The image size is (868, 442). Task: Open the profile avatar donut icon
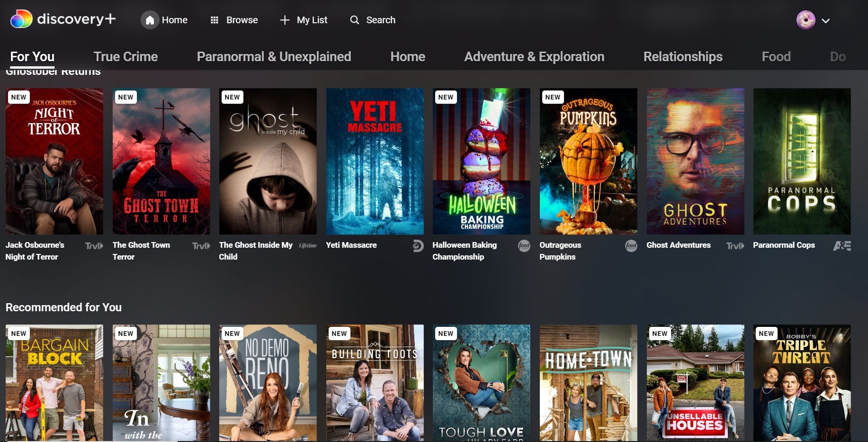pyautogui.click(x=805, y=20)
